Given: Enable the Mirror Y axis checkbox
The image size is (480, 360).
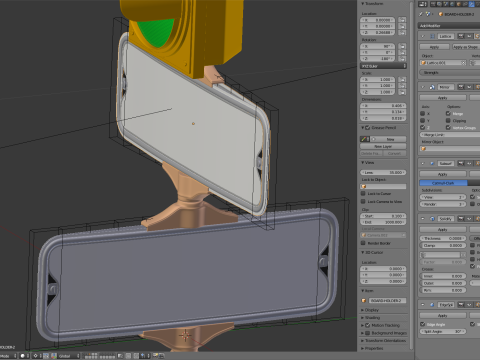Looking at the screenshot, I should (x=423, y=120).
